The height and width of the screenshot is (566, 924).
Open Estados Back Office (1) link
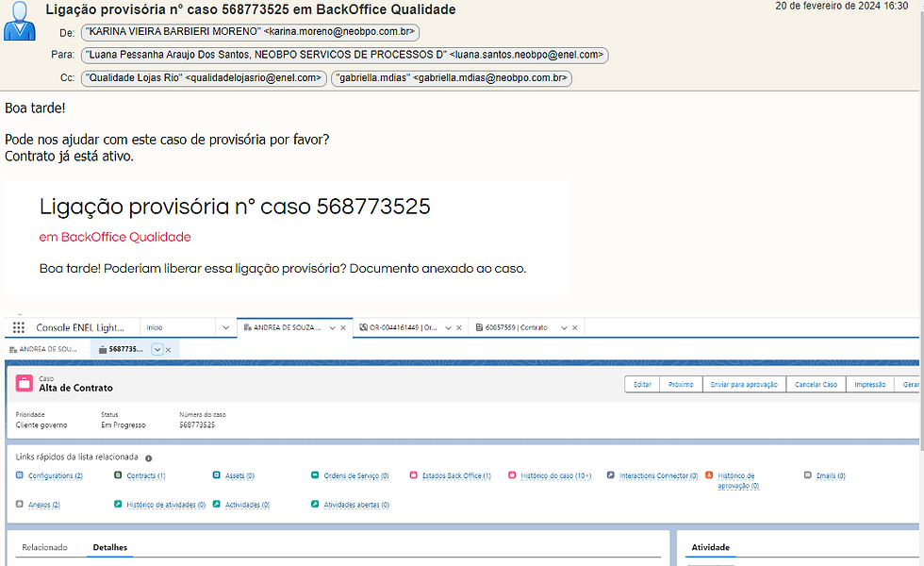coord(456,475)
